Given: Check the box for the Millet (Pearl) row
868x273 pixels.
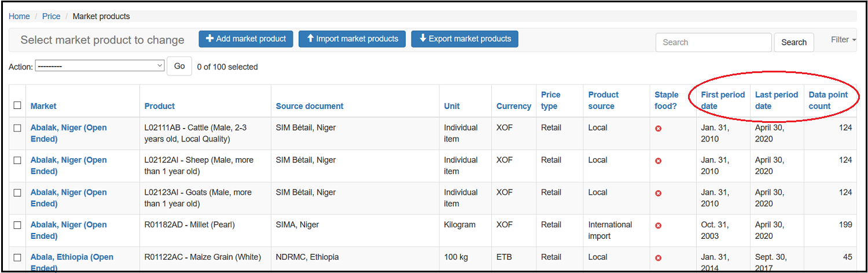Looking at the screenshot, I should 17,225.
